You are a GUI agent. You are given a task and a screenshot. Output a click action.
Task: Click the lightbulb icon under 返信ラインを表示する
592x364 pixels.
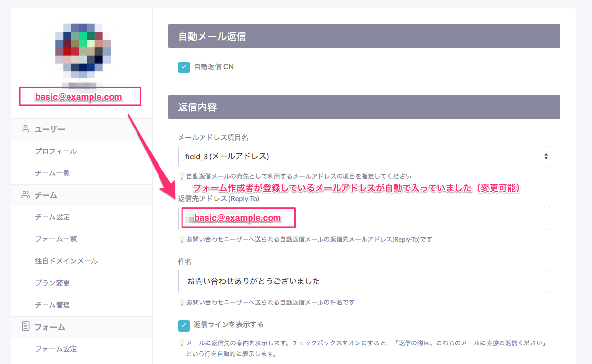(x=182, y=343)
